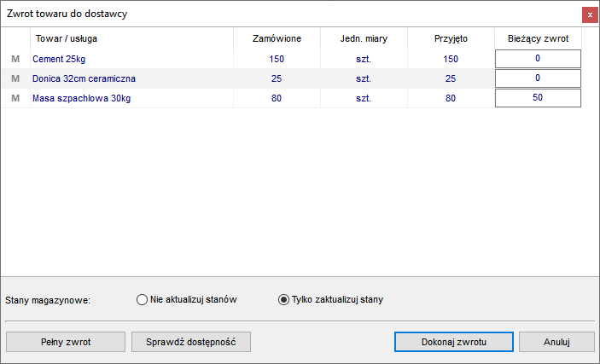Click the M marker beside Masa szpachlowa 30kg

click(x=15, y=98)
